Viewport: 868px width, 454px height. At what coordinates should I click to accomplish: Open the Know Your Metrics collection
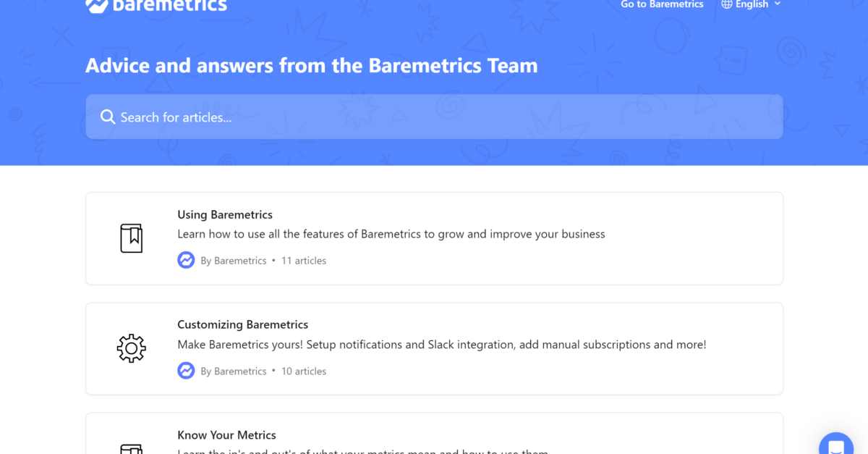click(x=434, y=434)
